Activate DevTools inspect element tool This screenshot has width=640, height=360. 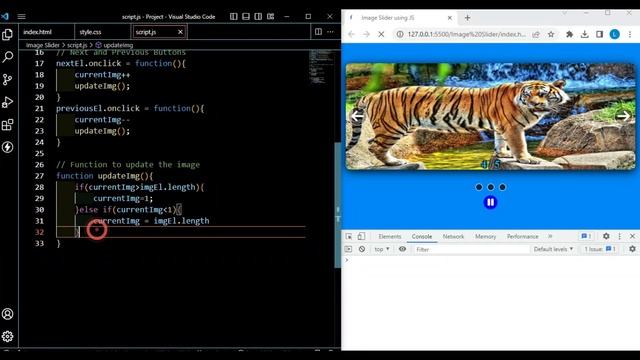click(x=349, y=236)
